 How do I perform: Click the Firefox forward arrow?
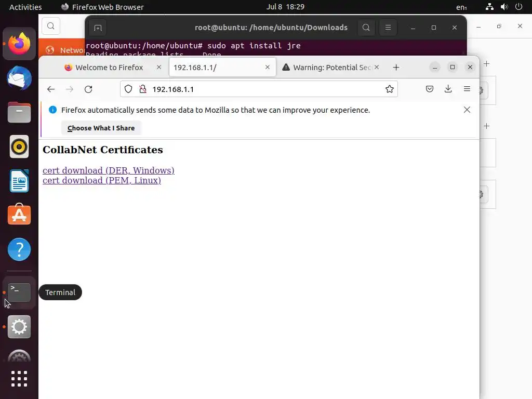(70, 89)
